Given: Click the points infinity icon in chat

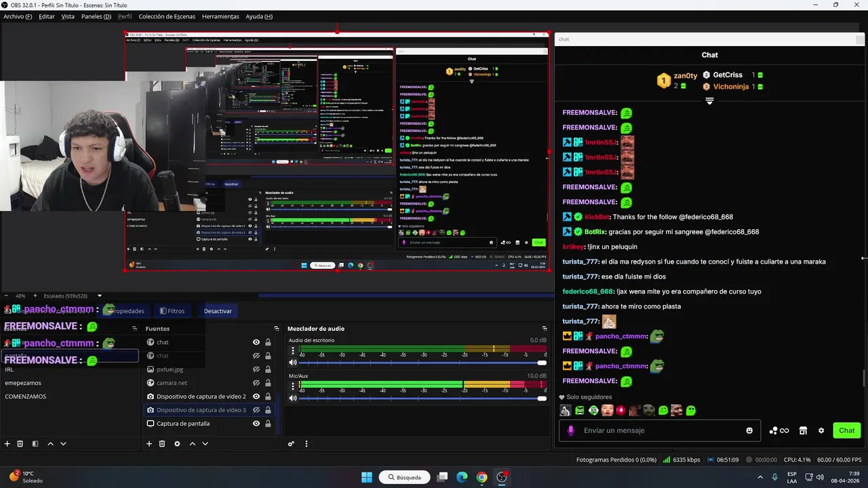Looking at the screenshot, I should point(779,430).
